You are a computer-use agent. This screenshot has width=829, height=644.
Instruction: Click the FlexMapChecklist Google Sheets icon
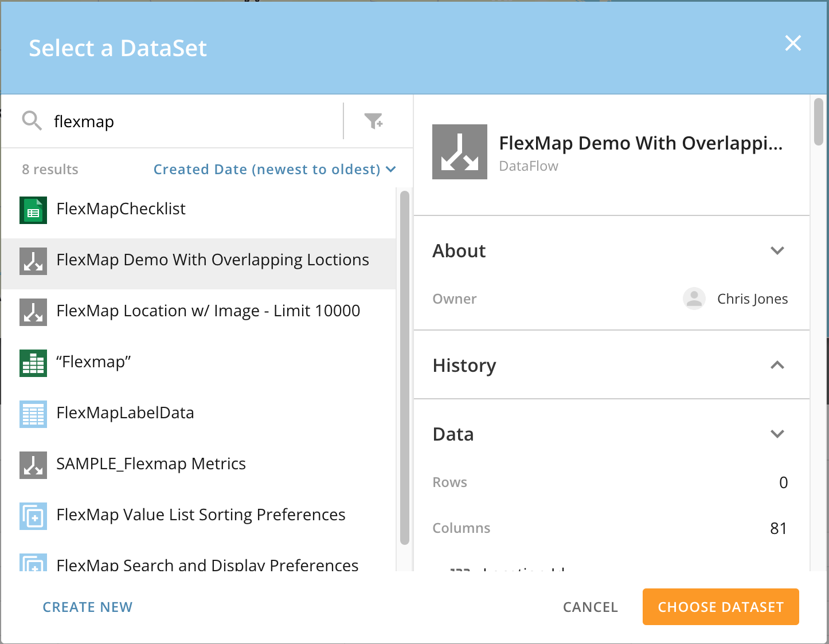[33, 210]
